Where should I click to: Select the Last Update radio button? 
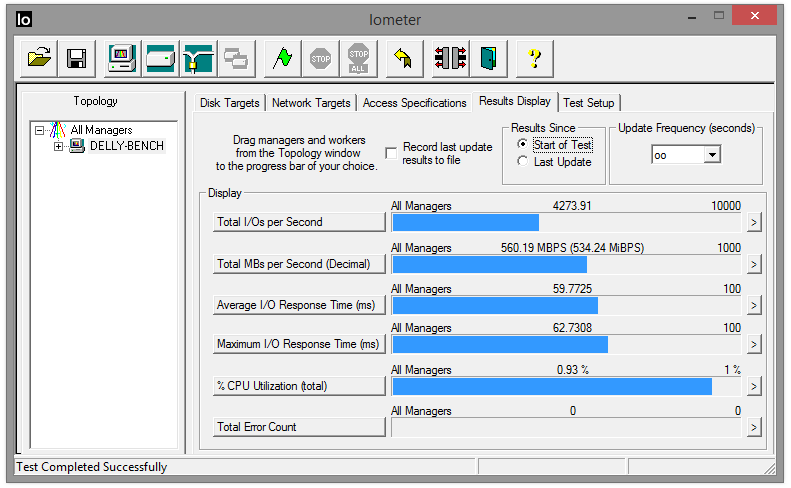523,161
